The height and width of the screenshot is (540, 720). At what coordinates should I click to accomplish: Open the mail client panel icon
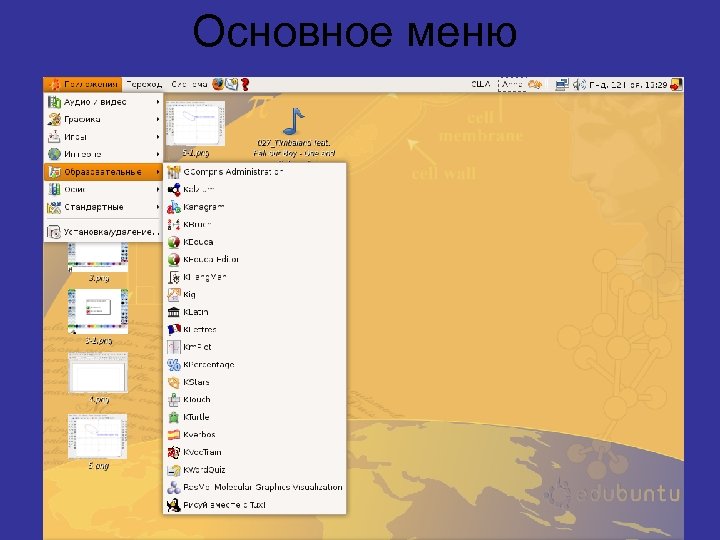coord(232,84)
